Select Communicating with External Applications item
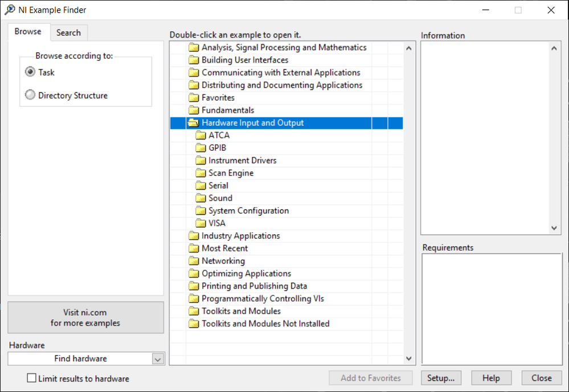 click(x=281, y=72)
